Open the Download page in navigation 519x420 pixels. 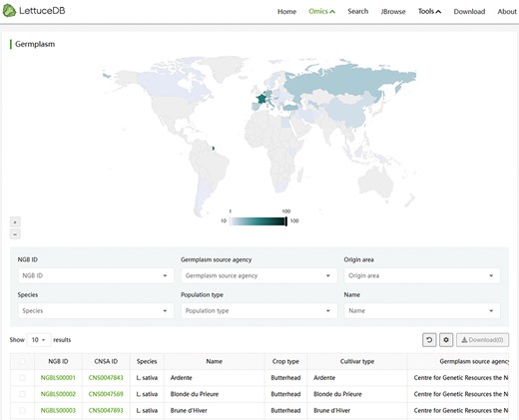click(469, 12)
